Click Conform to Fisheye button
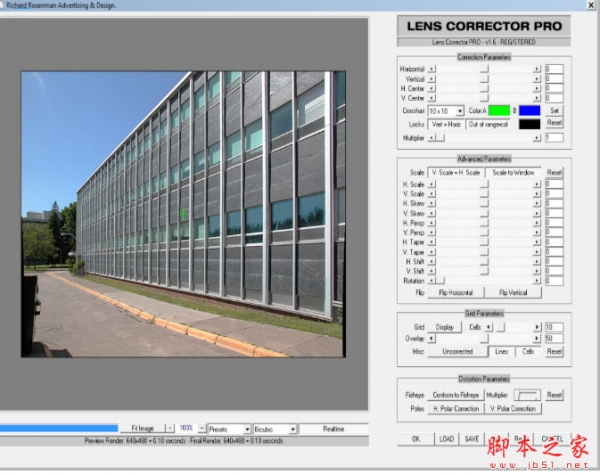 (x=456, y=395)
